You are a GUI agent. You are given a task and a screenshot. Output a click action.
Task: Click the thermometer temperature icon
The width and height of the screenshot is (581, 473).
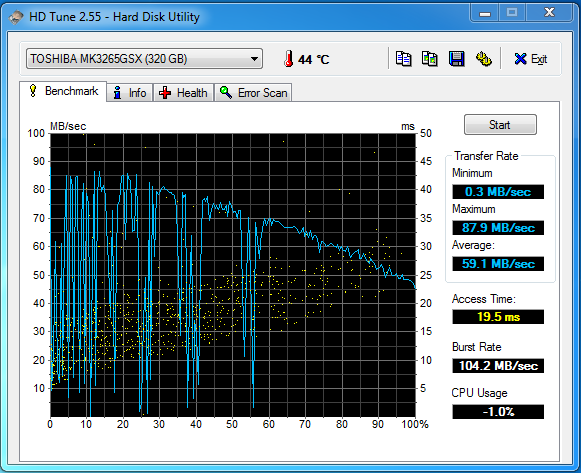(x=288, y=59)
